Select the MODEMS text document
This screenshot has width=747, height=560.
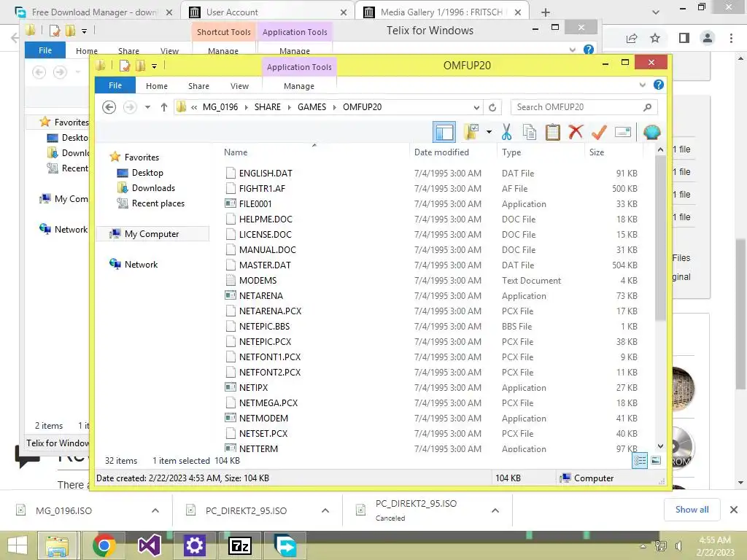(258, 281)
